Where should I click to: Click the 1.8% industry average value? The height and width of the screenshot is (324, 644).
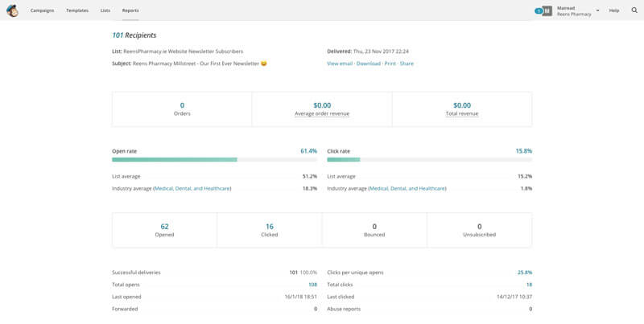pyautogui.click(x=526, y=189)
